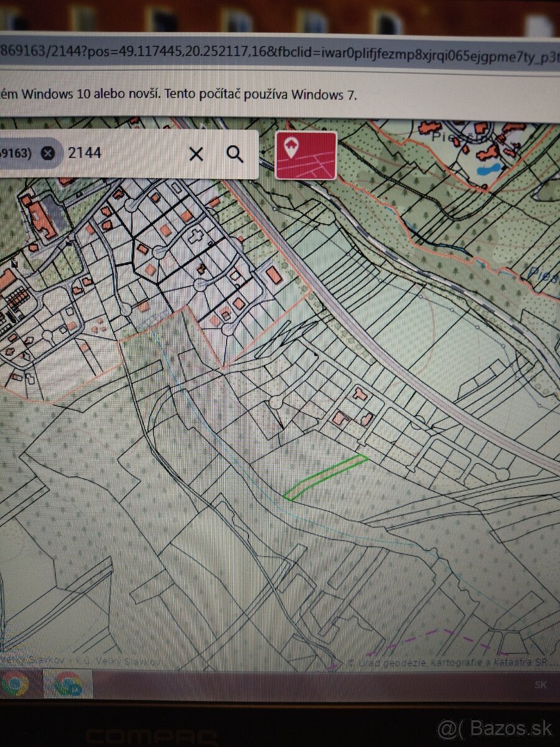The width and height of the screenshot is (560, 747).
Task: Click the Úrad geodézie, kartografie a katastra attribution
Action: pos(447,663)
